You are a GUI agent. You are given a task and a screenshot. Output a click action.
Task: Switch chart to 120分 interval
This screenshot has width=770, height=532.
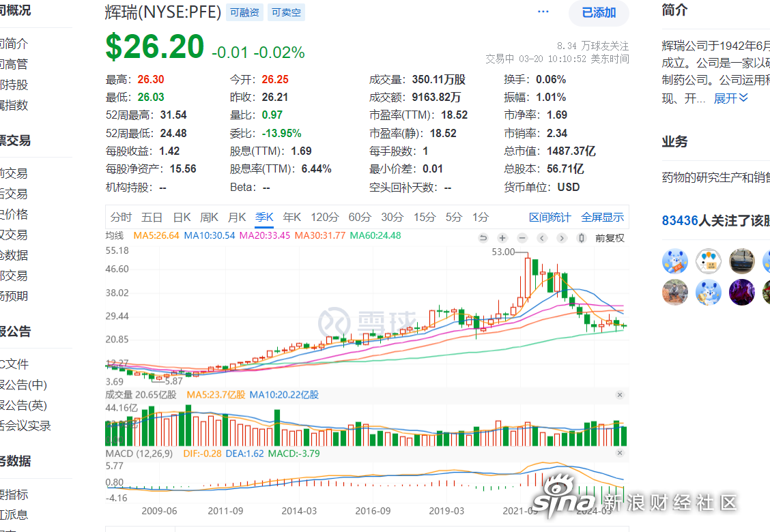click(x=325, y=217)
